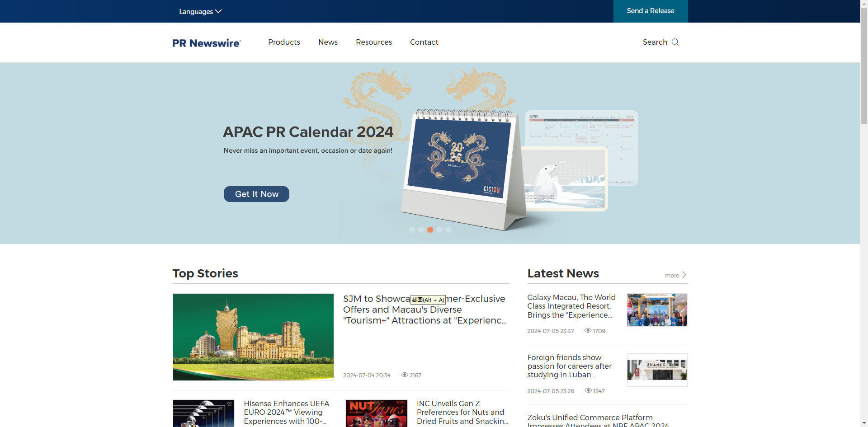Click eye icon beside 1347 views
The width and height of the screenshot is (868, 427).
[588, 390]
